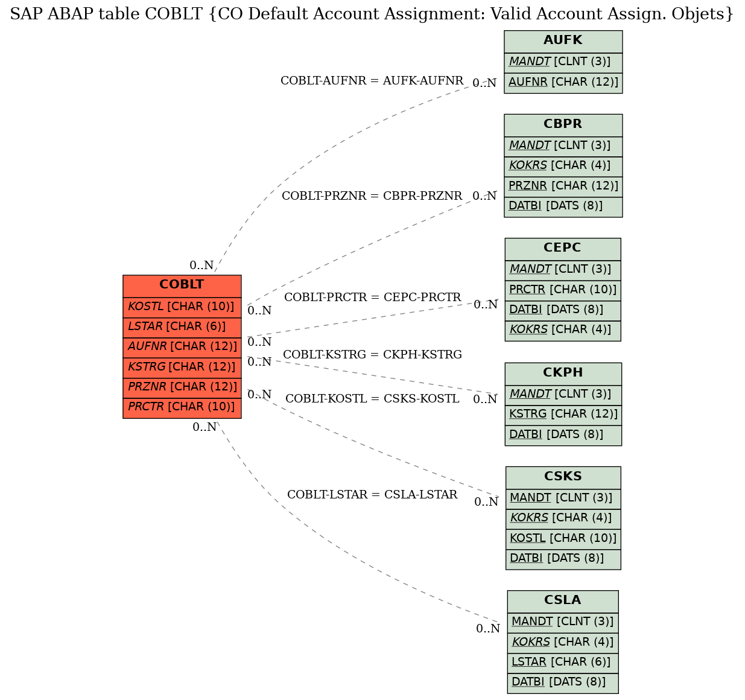Click MANDT [CLNT (3)] in AUFK table
Image resolution: width=745 pixels, height=700 pixels.
pos(563,62)
